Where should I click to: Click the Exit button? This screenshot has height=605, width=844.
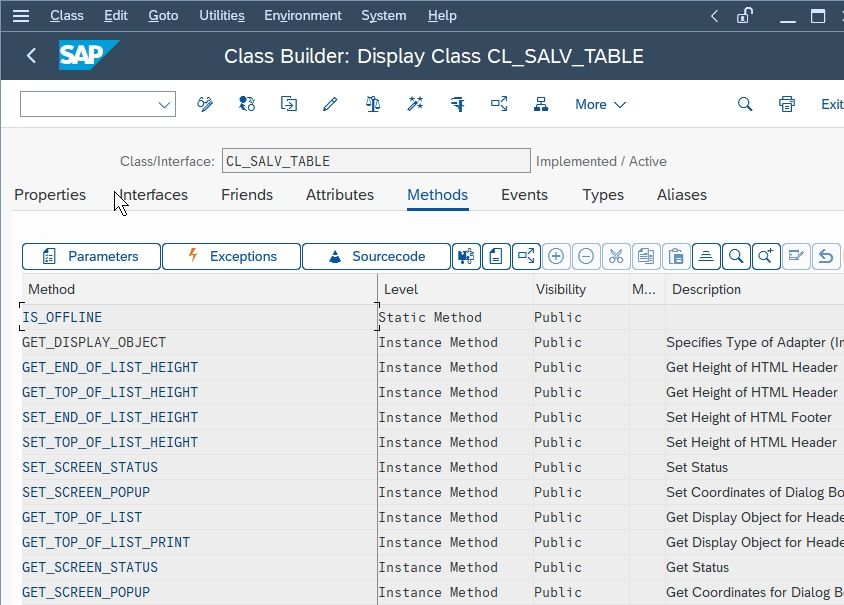point(832,104)
